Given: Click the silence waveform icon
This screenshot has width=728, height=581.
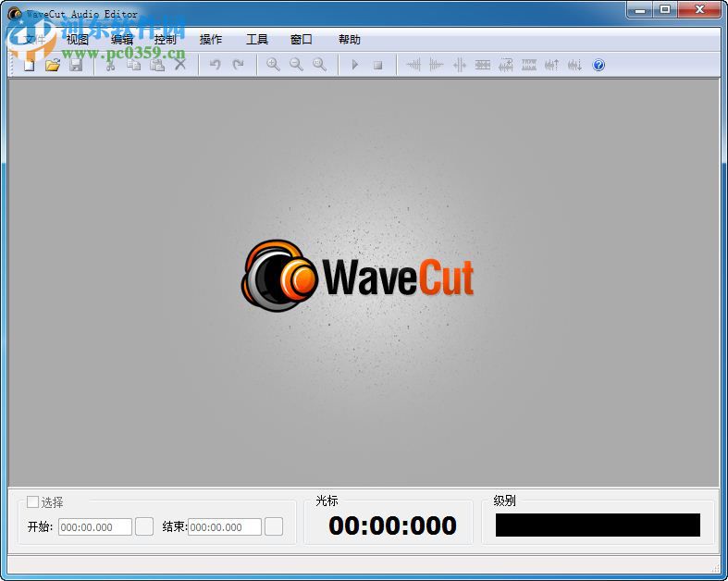Looking at the screenshot, I should tap(483, 65).
